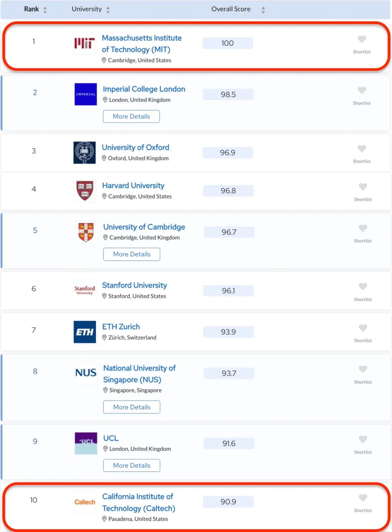
Task: Shortlist MIT with the heart icon
Action: click(362, 39)
